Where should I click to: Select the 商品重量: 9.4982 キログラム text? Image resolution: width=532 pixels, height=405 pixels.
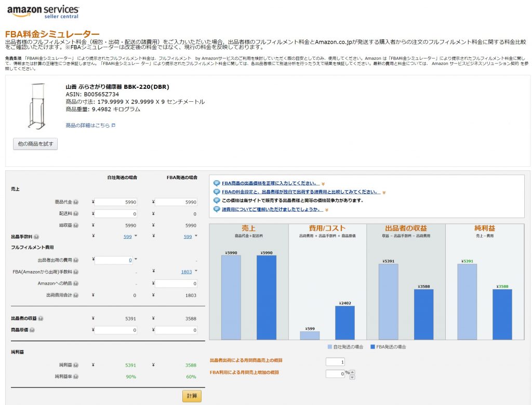(103, 109)
